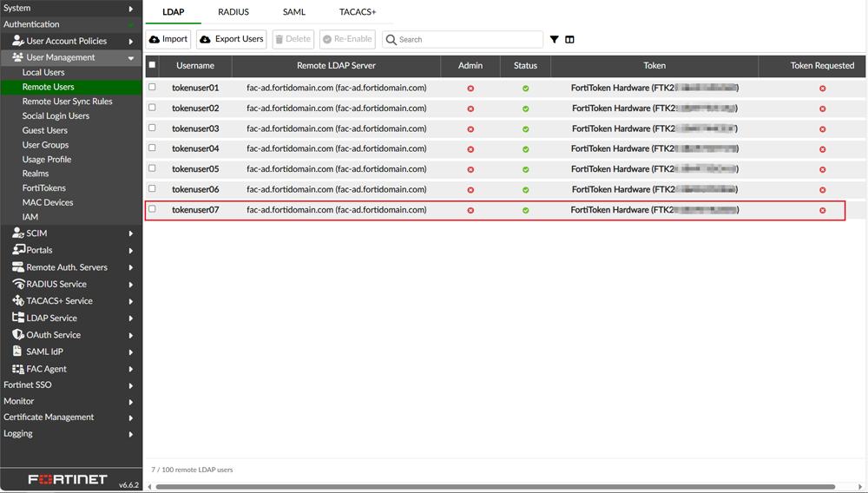The image size is (868, 493).
Task: Click the RADIUS Service icon
Action: 18,284
